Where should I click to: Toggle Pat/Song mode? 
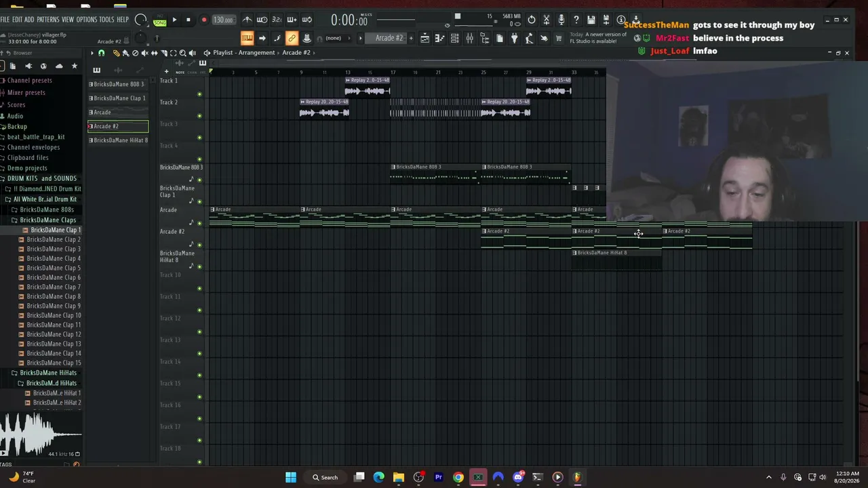click(160, 20)
